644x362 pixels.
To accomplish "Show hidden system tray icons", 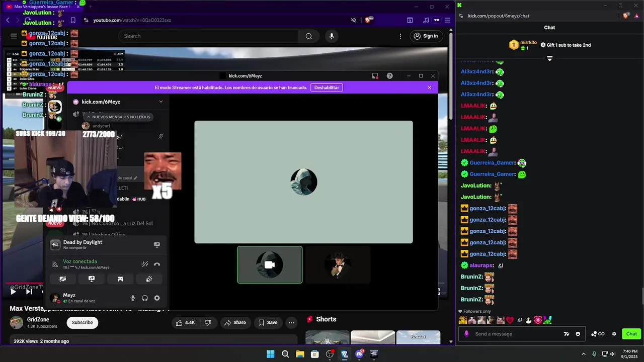I will [x=584, y=354].
